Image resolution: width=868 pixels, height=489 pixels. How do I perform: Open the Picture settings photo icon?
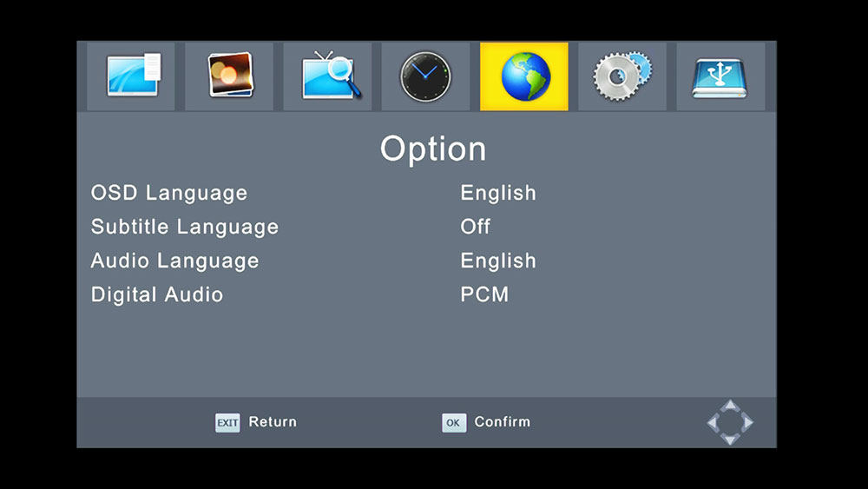tap(229, 76)
